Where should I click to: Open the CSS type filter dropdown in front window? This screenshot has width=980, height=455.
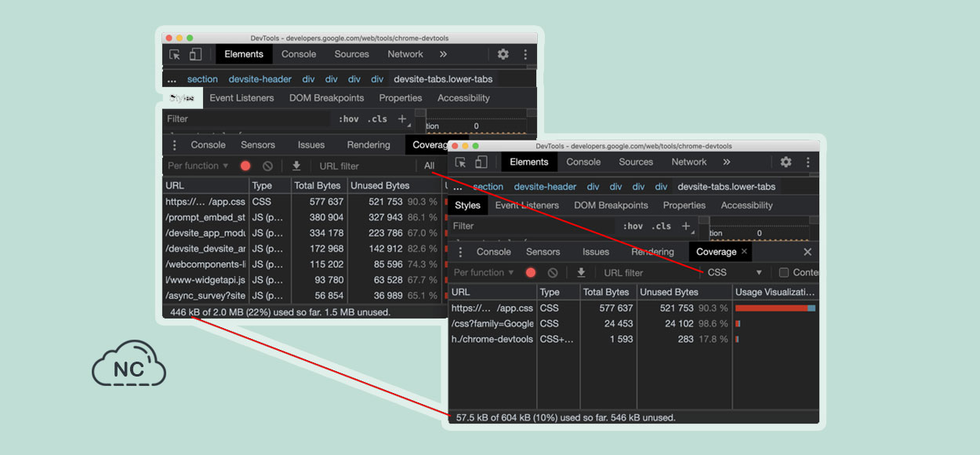[735, 272]
